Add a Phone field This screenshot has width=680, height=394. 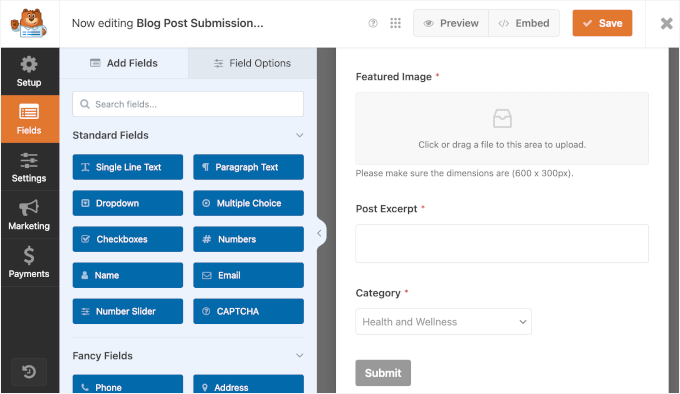[128, 384]
